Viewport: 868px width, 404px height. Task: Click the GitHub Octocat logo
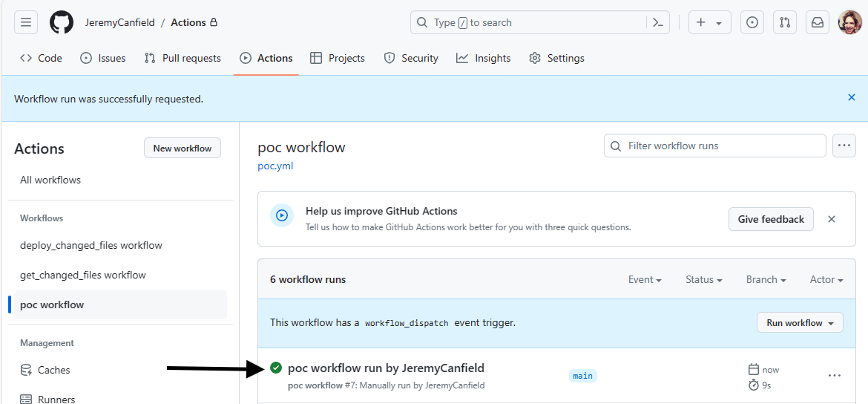tap(62, 23)
